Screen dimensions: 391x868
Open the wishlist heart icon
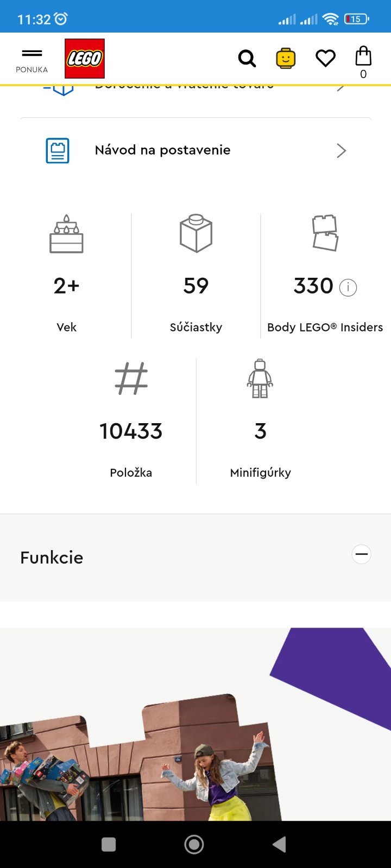click(x=326, y=58)
